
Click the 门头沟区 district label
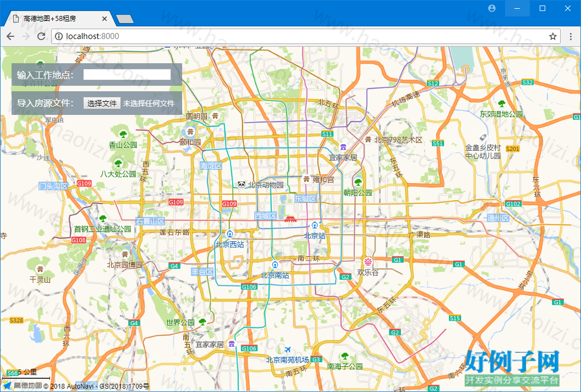(53, 186)
